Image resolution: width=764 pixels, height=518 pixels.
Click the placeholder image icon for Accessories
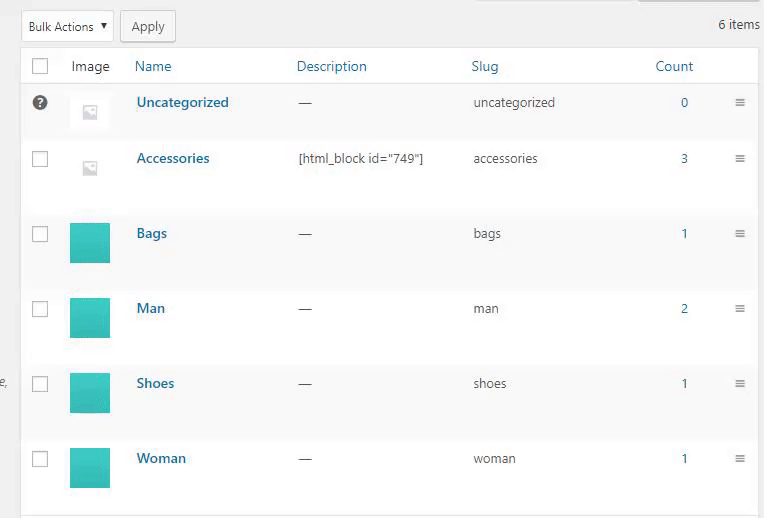(90, 168)
